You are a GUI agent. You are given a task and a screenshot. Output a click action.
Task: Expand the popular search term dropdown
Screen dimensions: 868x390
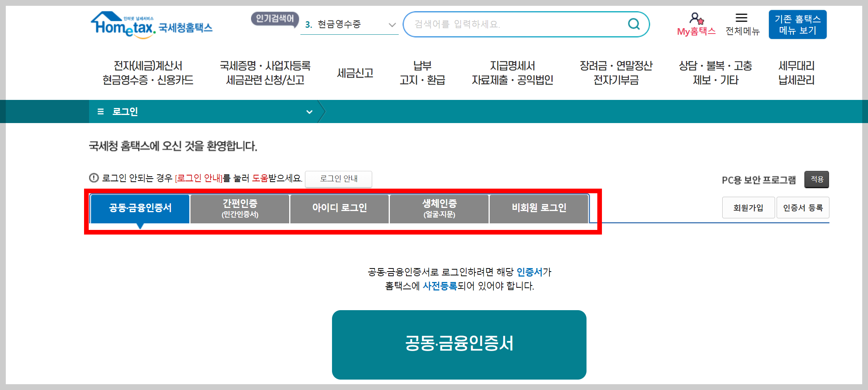pyautogui.click(x=392, y=24)
